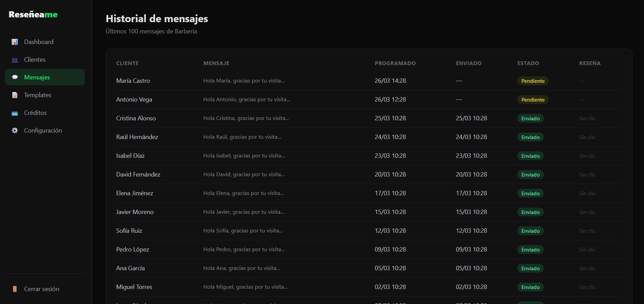Click Cristina Alonso's Enviado status badge
Viewport: 644px width, 304px height.
pos(530,119)
